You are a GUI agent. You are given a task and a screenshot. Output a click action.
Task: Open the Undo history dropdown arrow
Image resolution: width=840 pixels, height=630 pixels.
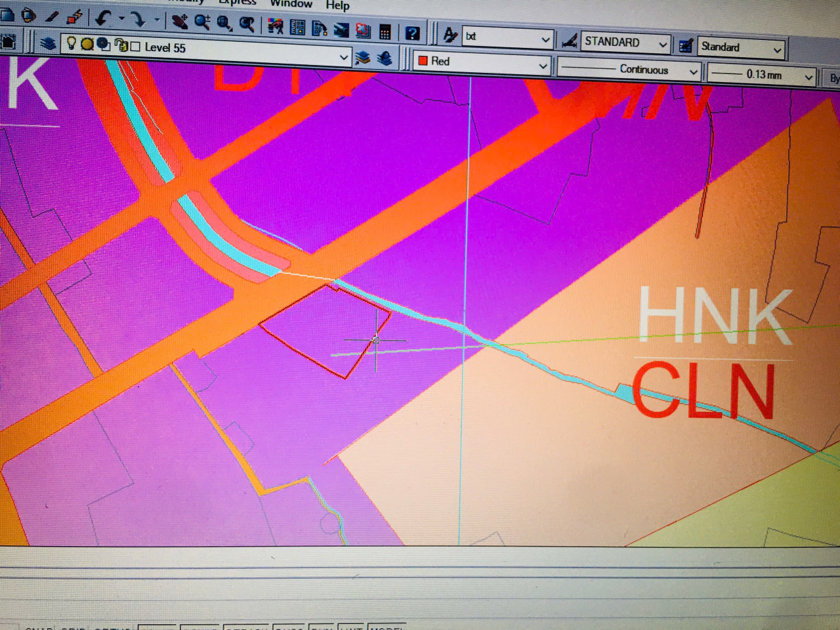point(121,19)
